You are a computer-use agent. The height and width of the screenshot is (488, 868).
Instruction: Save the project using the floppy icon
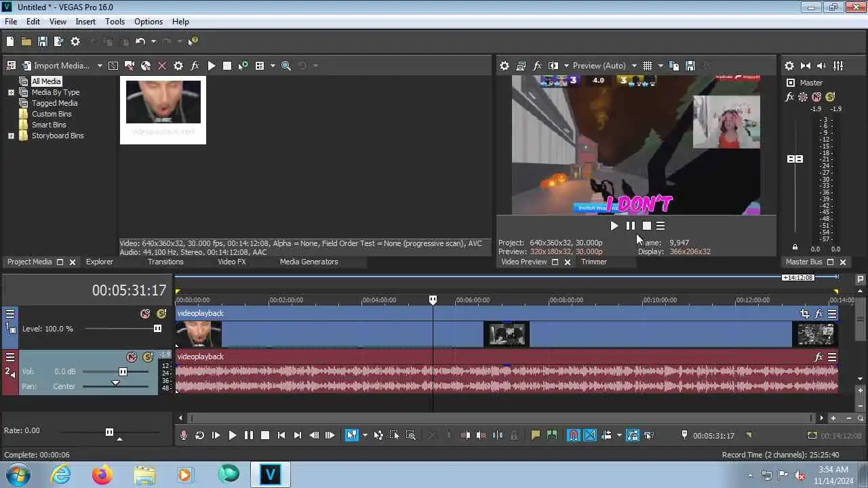(x=42, y=41)
